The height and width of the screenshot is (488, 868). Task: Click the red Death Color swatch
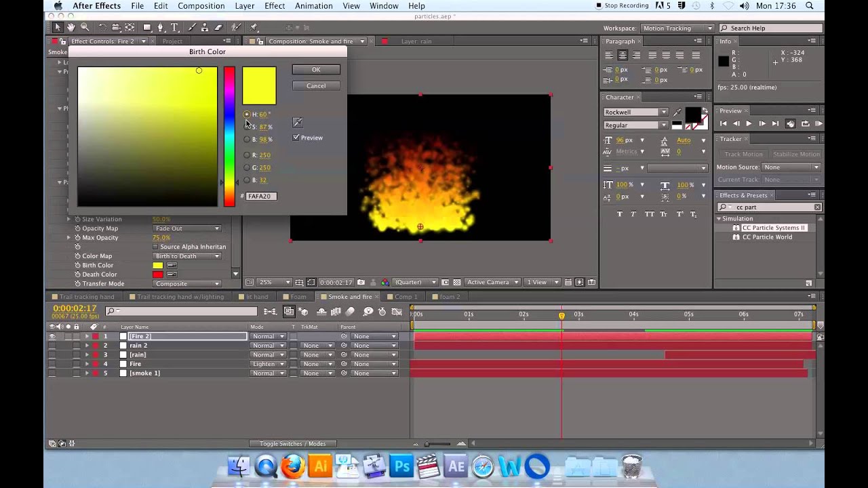158,274
